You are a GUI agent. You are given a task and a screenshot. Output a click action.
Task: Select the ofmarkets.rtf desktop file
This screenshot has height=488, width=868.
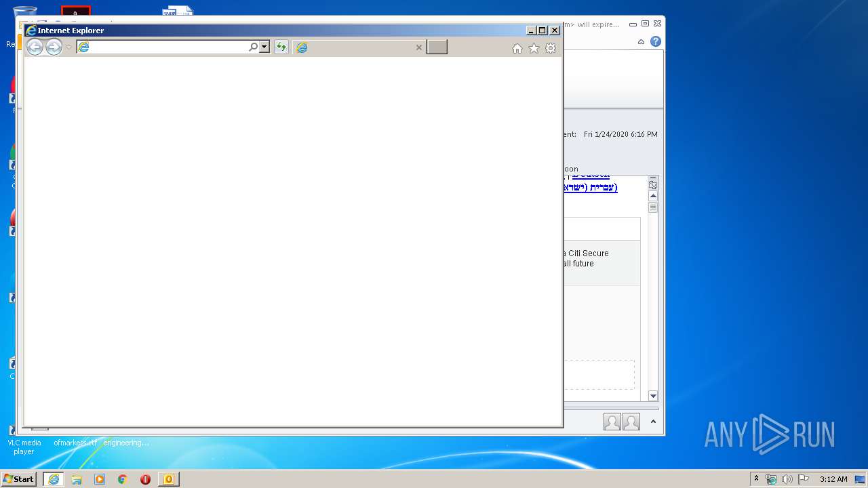[x=75, y=443]
